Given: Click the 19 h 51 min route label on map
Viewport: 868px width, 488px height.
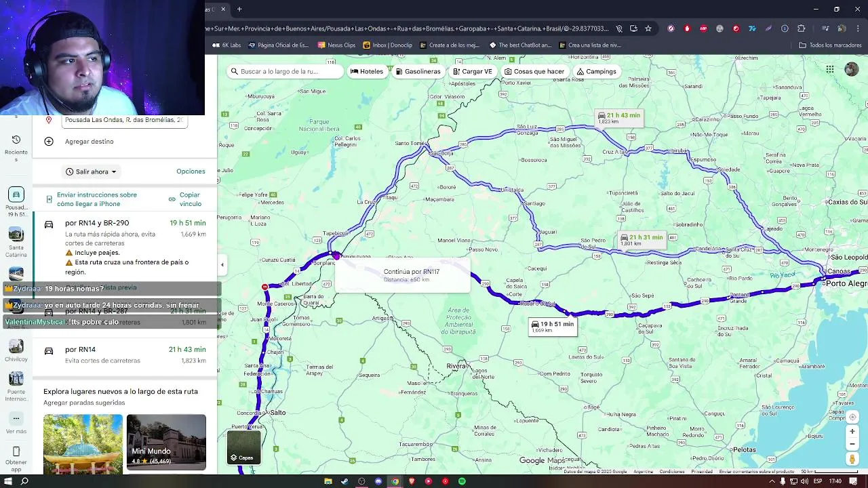Looking at the screenshot, I should click(x=552, y=326).
